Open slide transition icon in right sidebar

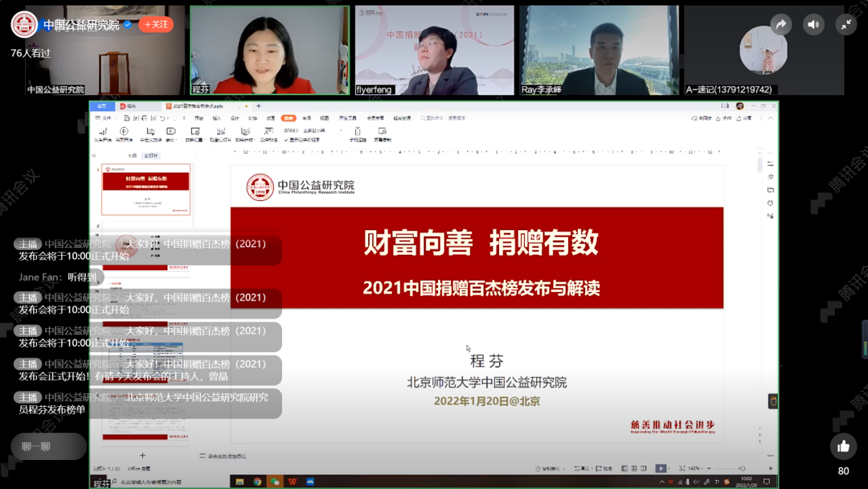tap(770, 190)
